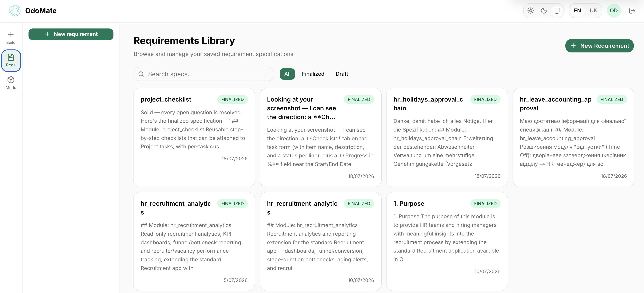The height and width of the screenshot is (293, 644).
Task: Click the OdoMate brand name
Action: [41, 10]
